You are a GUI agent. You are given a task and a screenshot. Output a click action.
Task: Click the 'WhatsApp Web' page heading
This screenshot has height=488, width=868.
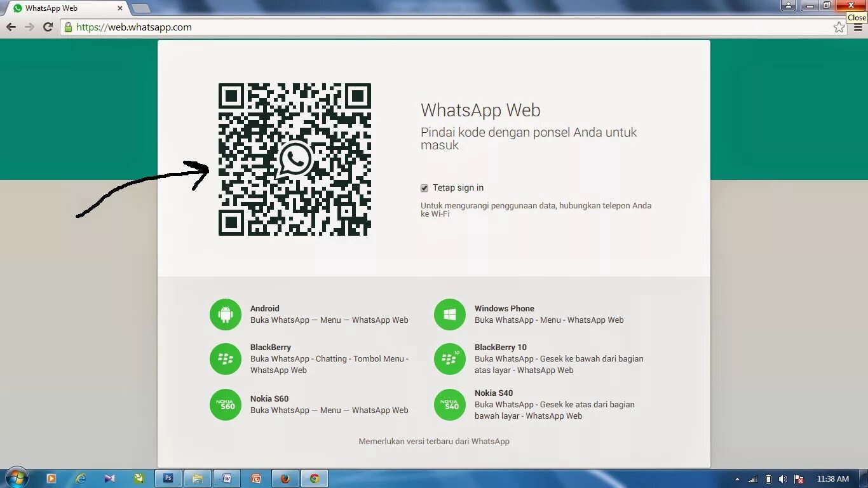click(480, 110)
